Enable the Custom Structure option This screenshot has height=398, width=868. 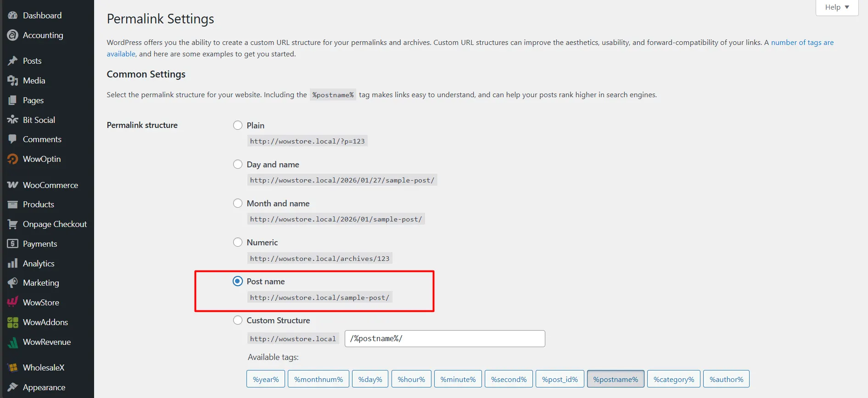pos(238,320)
